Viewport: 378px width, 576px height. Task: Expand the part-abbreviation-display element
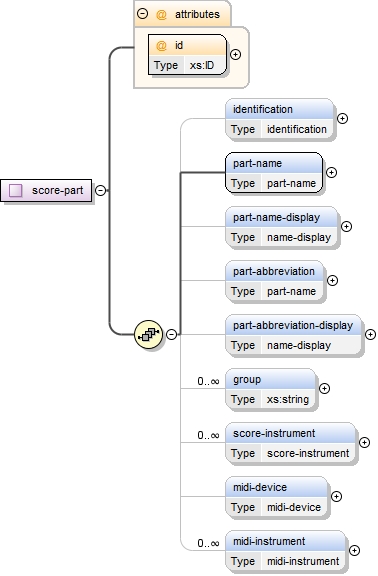point(370,334)
